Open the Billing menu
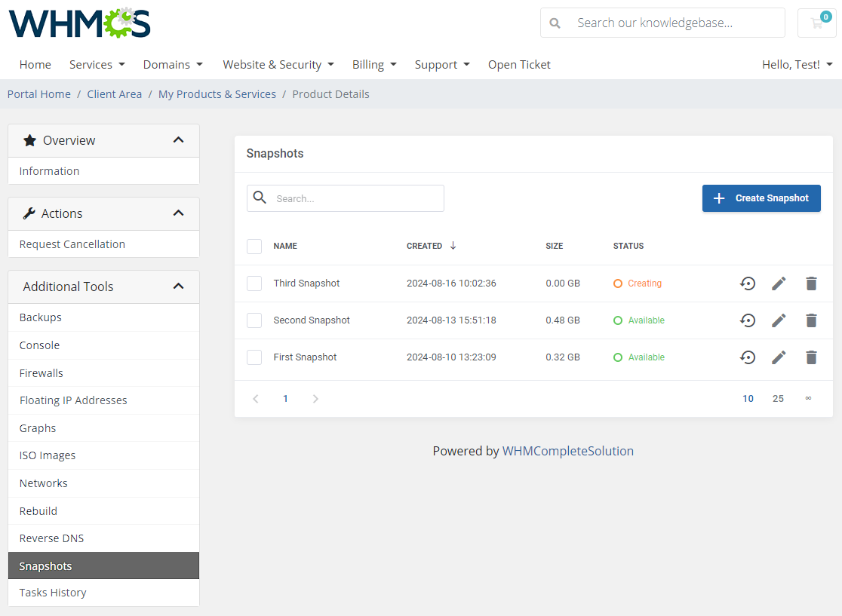The width and height of the screenshot is (842, 616). tap(374, 64)
